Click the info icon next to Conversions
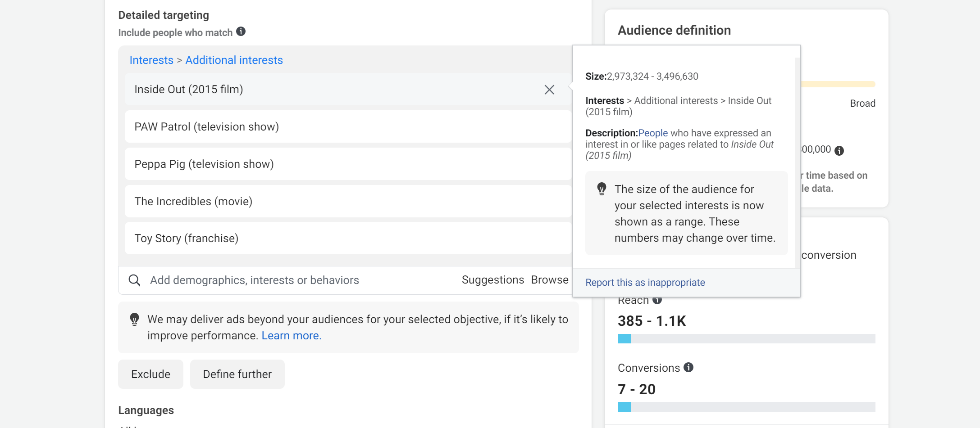This screenshot has height=428, width=980. pyautogui.click(x=688, y=367)
